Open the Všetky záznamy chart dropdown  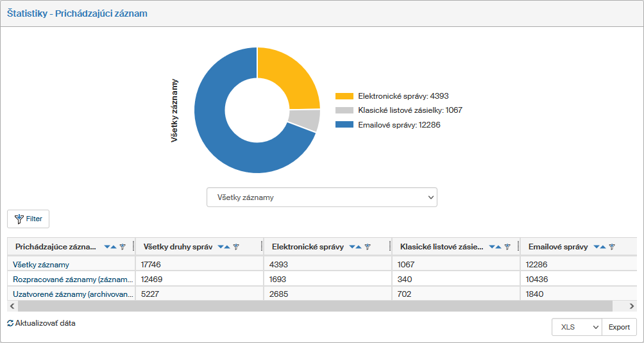tap(321, 197)
